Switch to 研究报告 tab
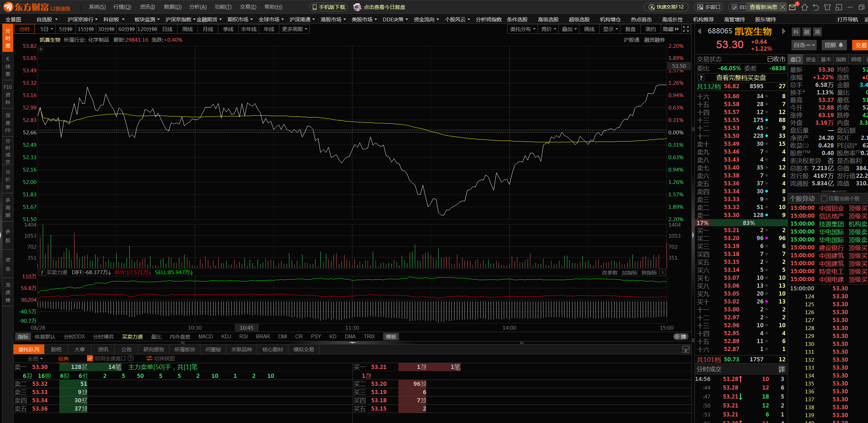The image size is (868, 423). [154, 349]
